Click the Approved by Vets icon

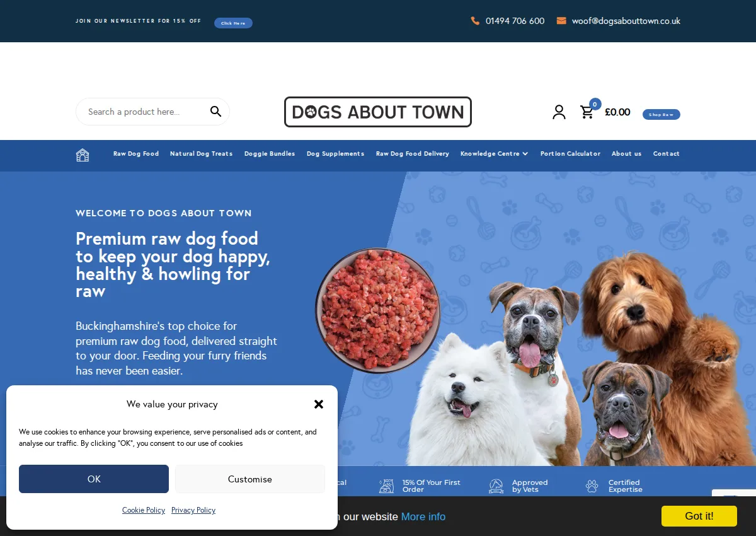496,486
